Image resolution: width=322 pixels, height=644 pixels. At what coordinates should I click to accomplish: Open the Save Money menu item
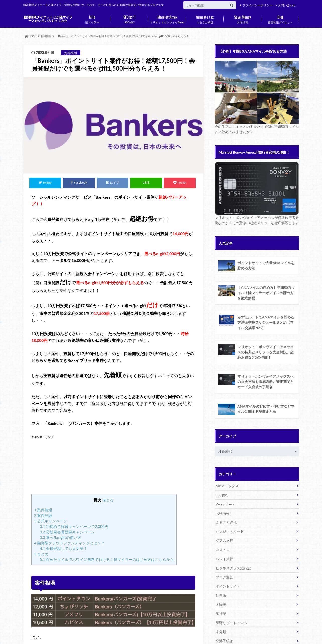[243, 19]
